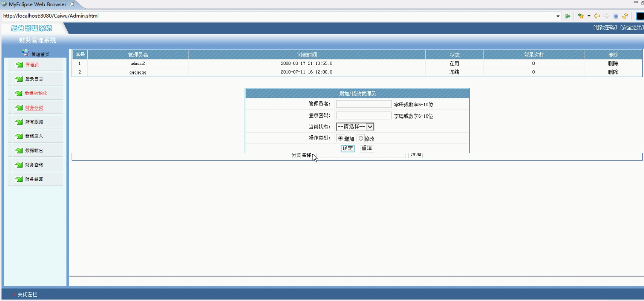Click the green Go arrow beside the address bar
Image resolution: width=644 pixels, height=301 pixels.
click(x=567, y=16)
